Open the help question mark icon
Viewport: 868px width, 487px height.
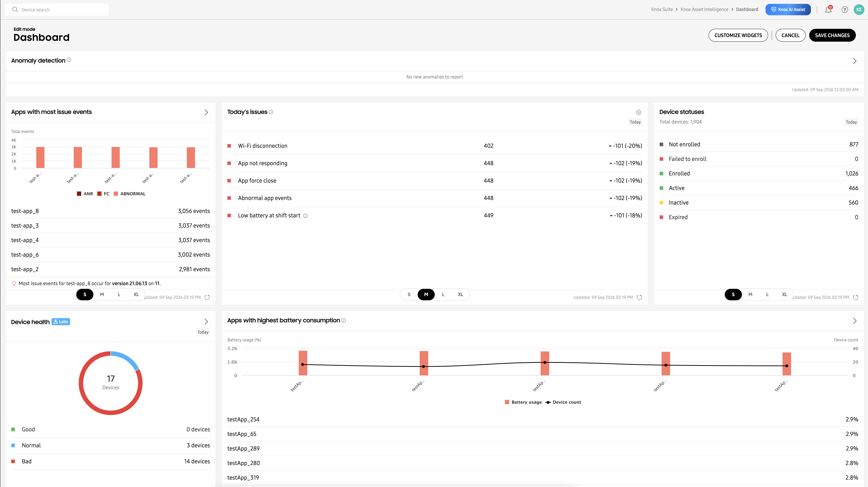(844, 9)
